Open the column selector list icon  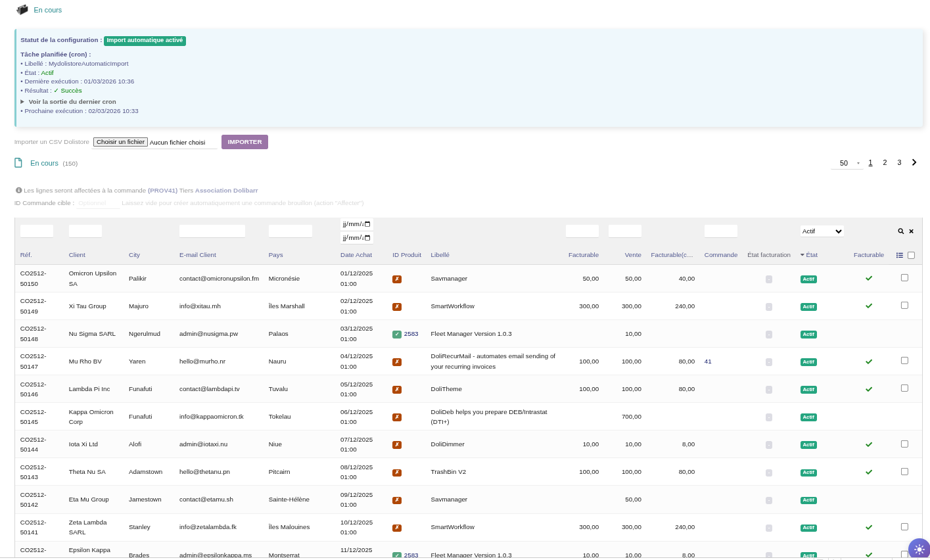[899, 255]
